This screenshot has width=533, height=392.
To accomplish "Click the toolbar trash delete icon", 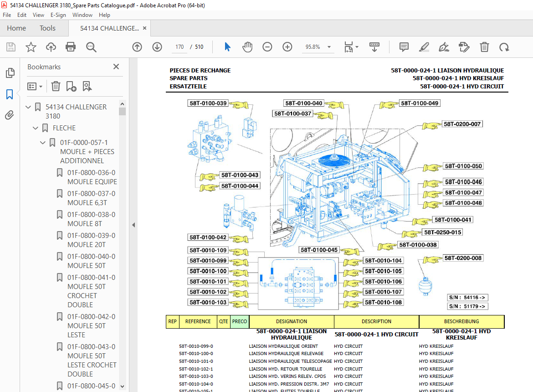I will point(484,47).
